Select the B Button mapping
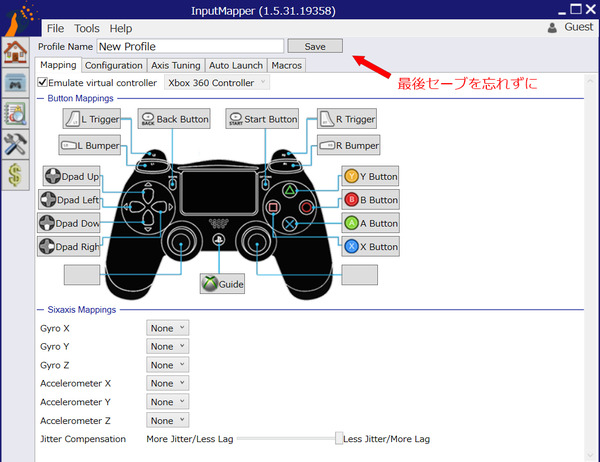The image size is (600, 462). tap(370, 199)
